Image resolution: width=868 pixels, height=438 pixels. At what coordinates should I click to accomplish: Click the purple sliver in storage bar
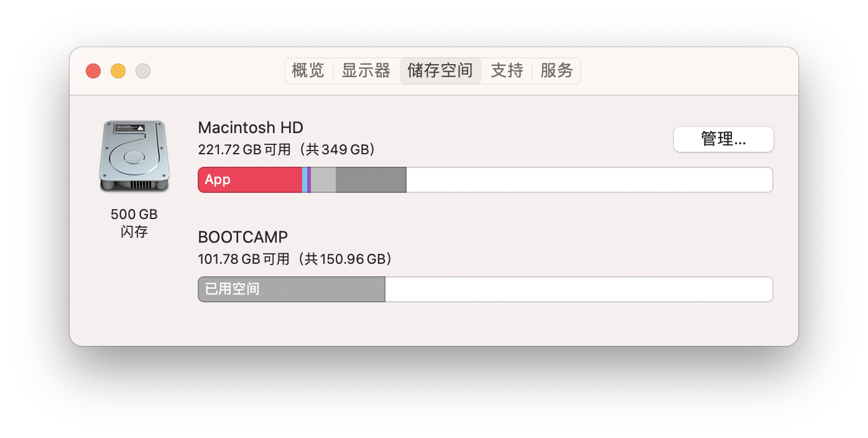coord(309,180)
